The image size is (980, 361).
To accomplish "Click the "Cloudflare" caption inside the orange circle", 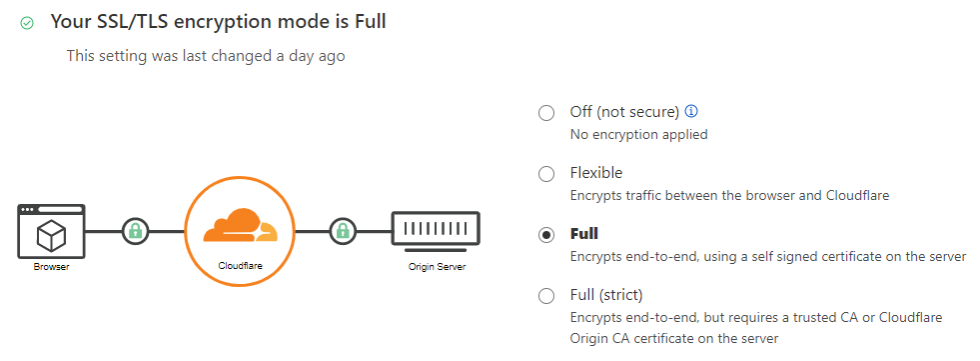I will (240, 266).
